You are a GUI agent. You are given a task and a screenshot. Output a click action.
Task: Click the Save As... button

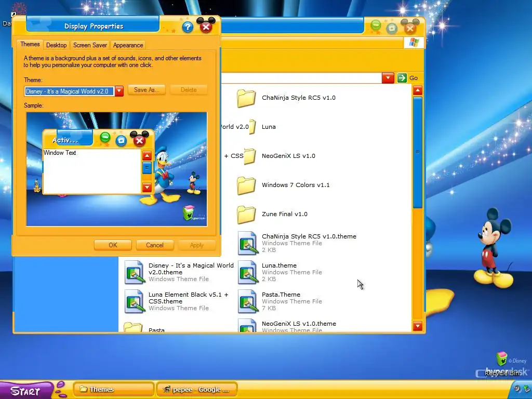pos(147,90)
